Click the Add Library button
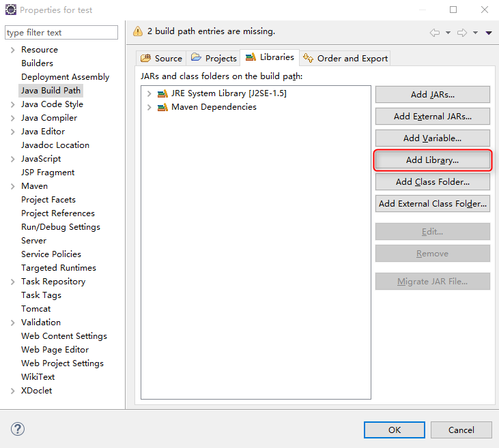This screenshot has height=448, width=499. coord(433,160)
